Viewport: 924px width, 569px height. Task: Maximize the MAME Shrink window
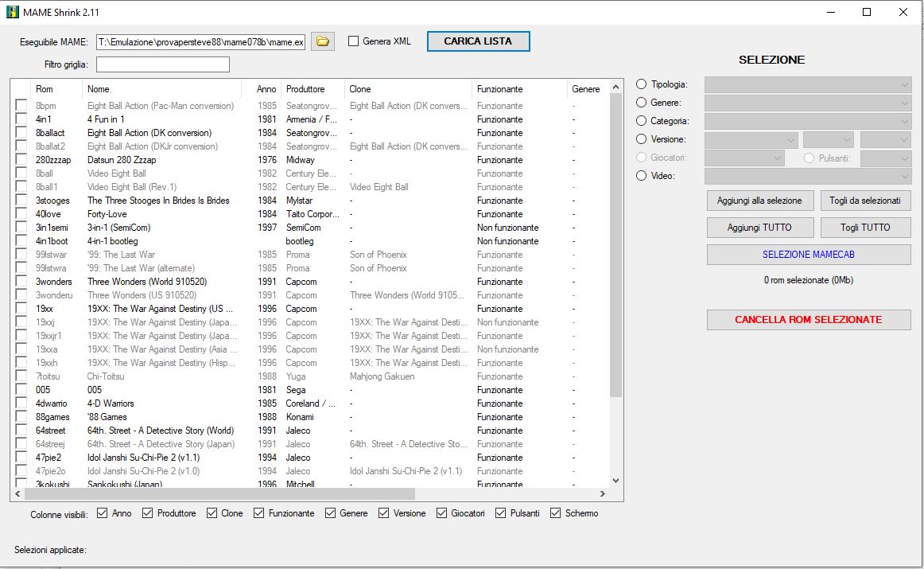pyautogui.click(x=867, y=12)
